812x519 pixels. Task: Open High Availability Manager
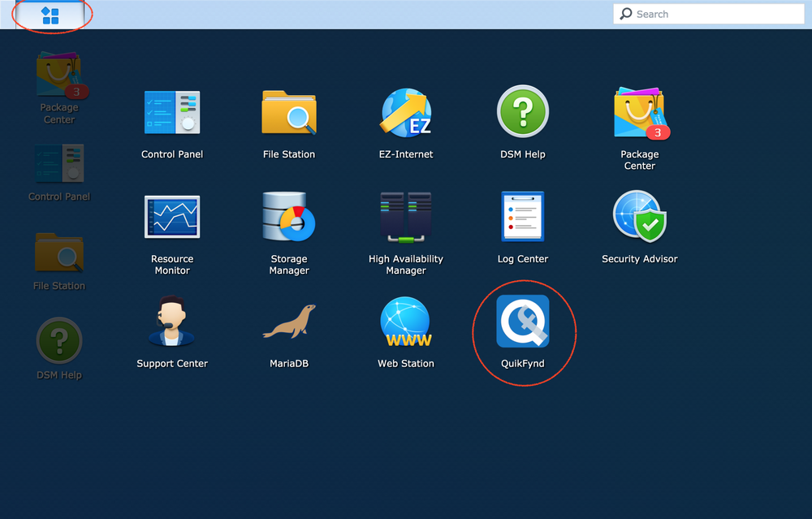click(406, 233)
